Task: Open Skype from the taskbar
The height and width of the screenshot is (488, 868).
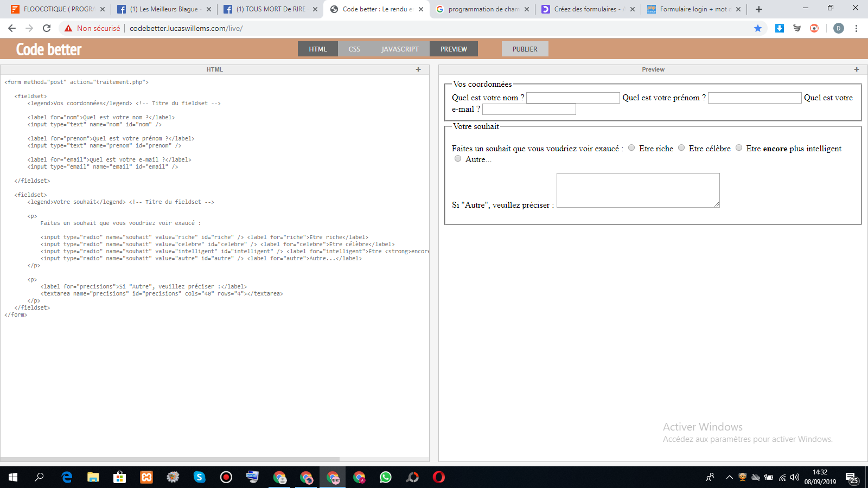Action: pos(200,477)
